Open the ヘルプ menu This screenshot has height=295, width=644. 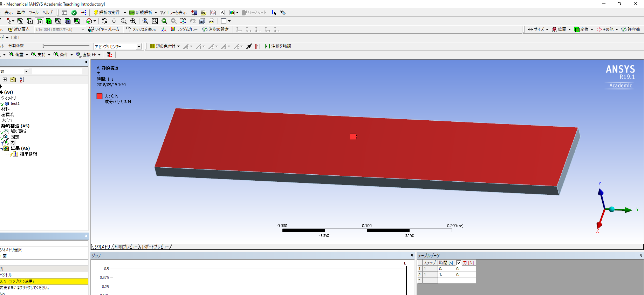click(48, 13)
